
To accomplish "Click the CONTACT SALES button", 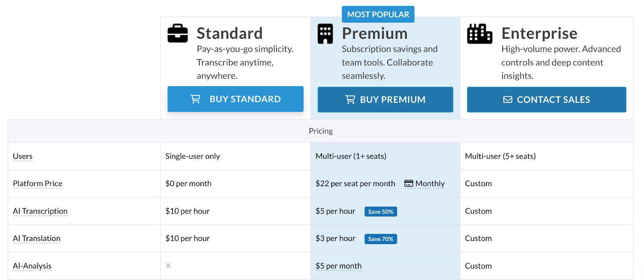I will 547,100.
